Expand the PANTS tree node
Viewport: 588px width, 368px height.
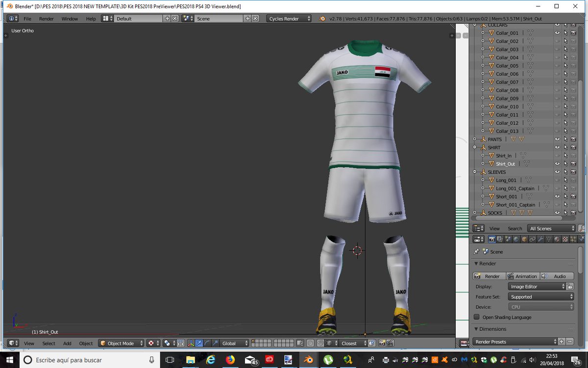coord(475,139)
